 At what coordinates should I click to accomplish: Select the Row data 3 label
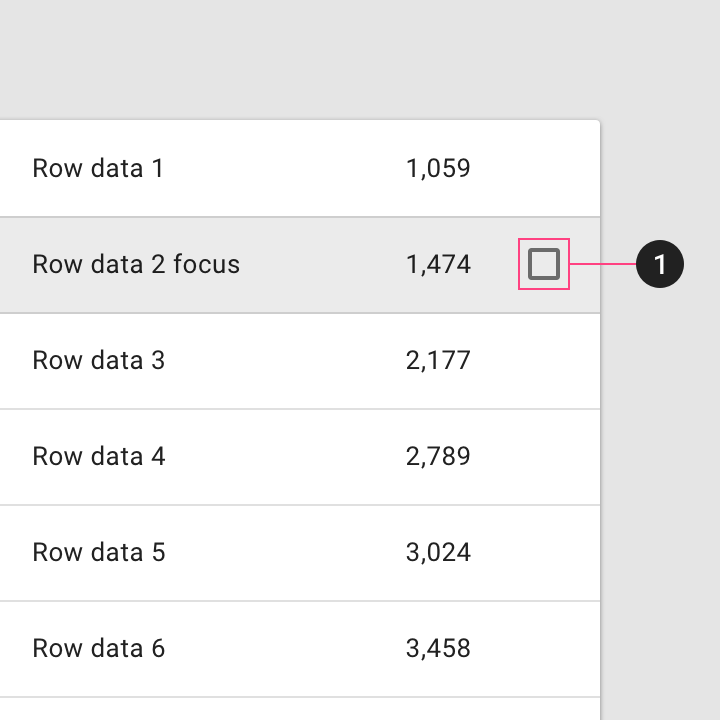99,360
